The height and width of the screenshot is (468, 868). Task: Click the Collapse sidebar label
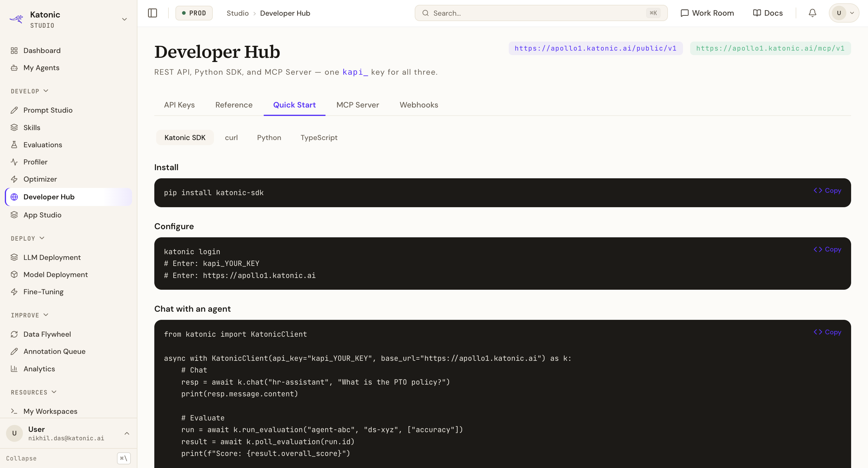point(21,458)
